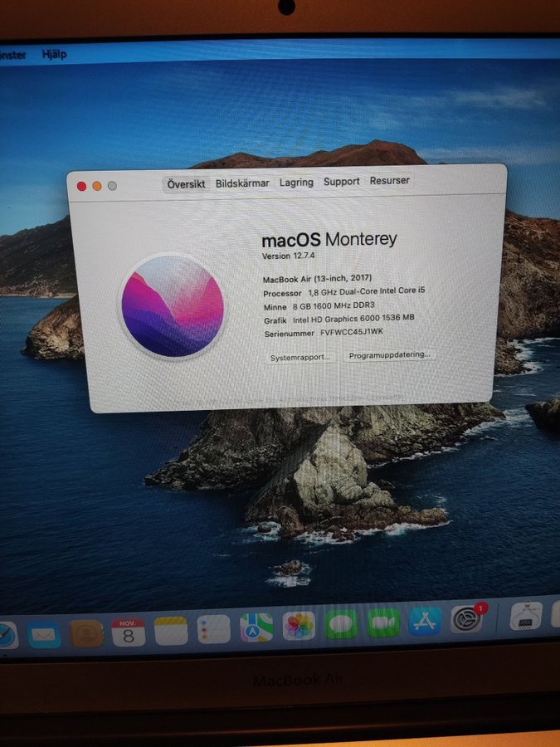Image resolution: width=560 pixels, height=747 pixels.
Task: Go to the Resurser tab
Action: pos(390,181)
